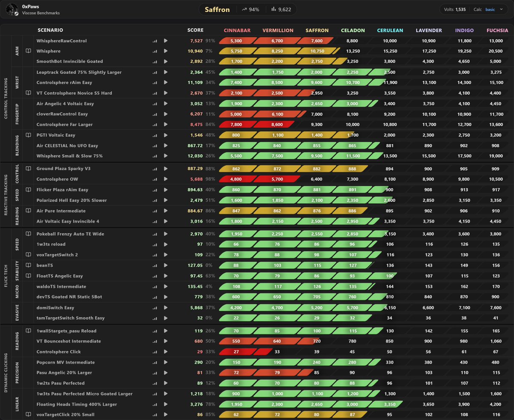Click the SCORE column header

195,30
